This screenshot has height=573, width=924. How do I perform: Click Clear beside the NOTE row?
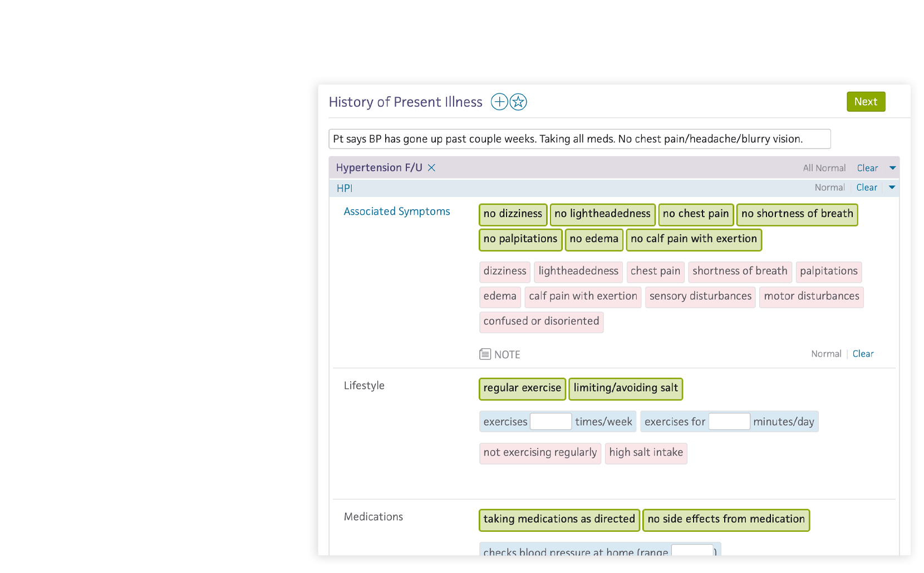(x=863, y=354)
